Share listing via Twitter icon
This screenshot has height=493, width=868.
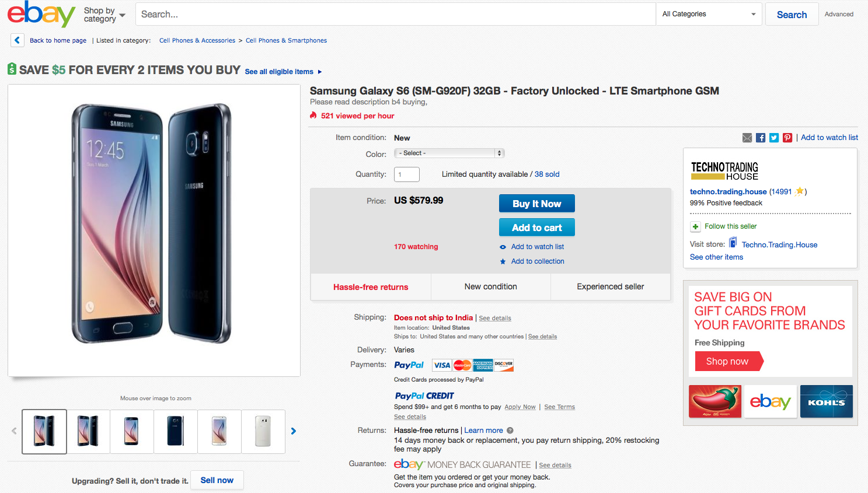(774, 138)
